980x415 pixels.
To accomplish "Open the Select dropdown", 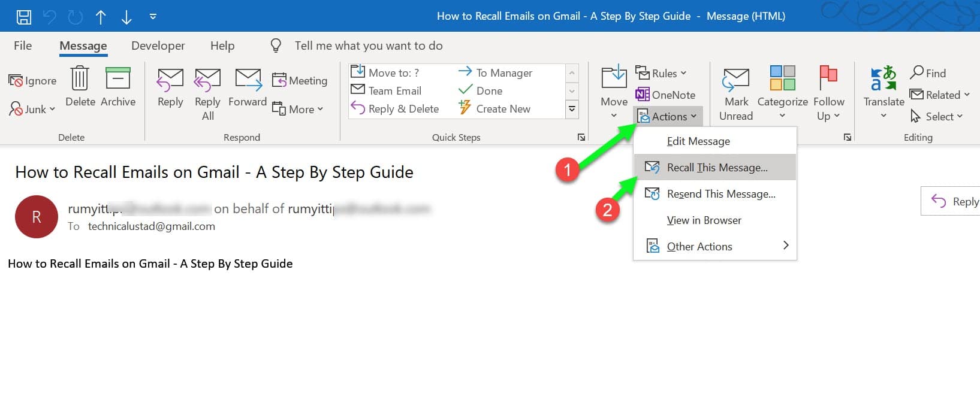I will click(936, 116).
